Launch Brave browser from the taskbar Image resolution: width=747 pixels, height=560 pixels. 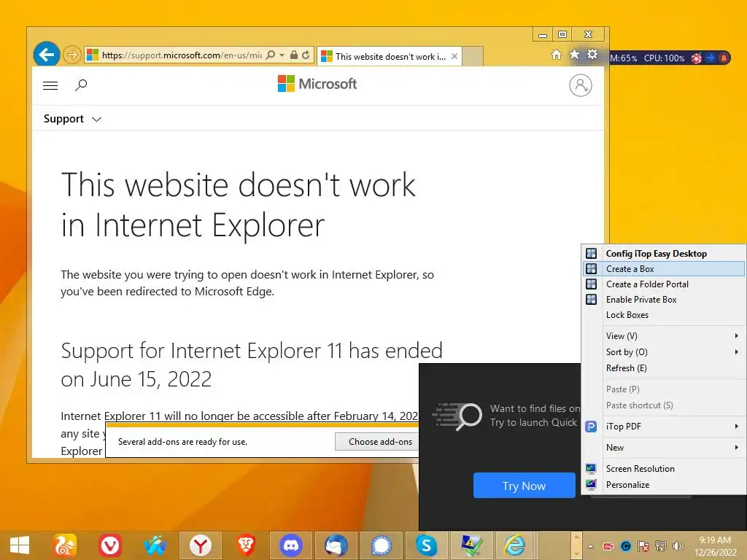click(x=246, y=545)
